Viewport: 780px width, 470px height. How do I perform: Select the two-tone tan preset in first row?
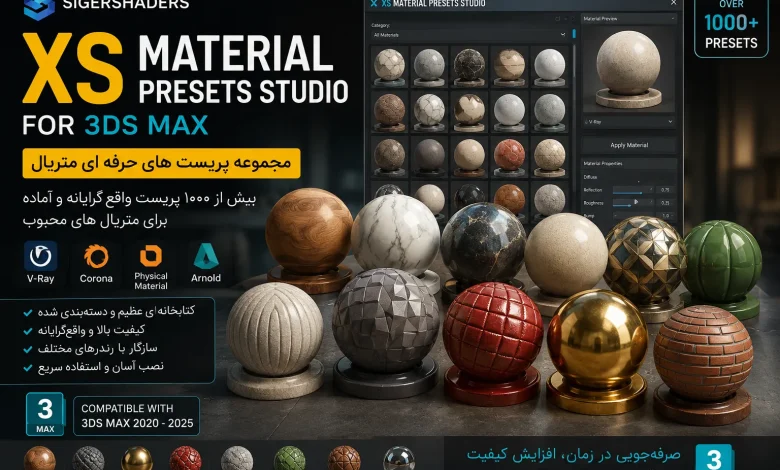[x=509, y=67]
